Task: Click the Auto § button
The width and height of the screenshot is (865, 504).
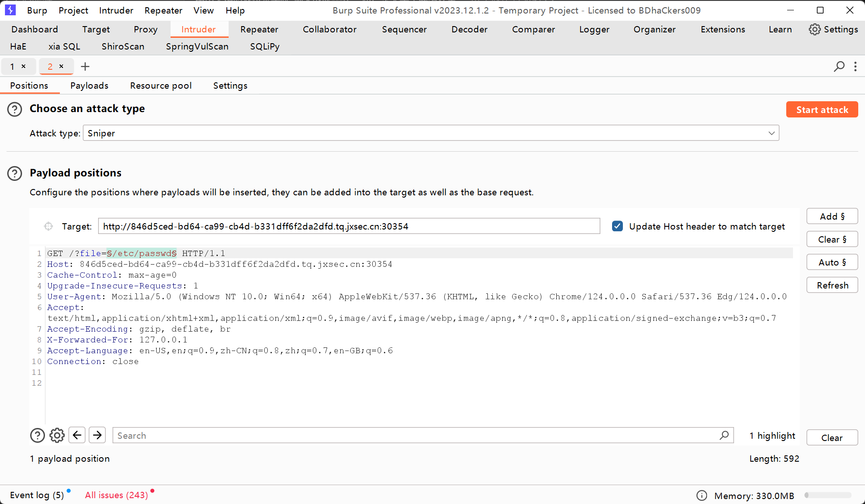Action: coord(832,262)
